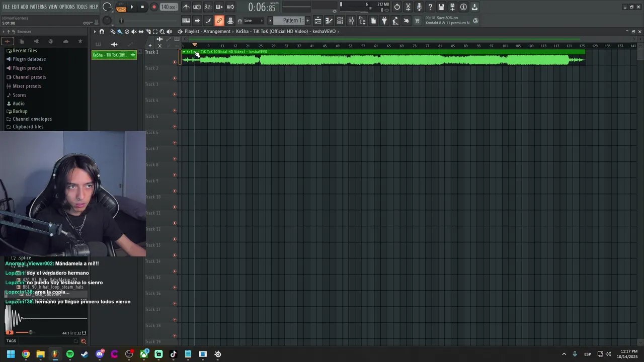Toggle the metronome button

click(x=186, y=7)
